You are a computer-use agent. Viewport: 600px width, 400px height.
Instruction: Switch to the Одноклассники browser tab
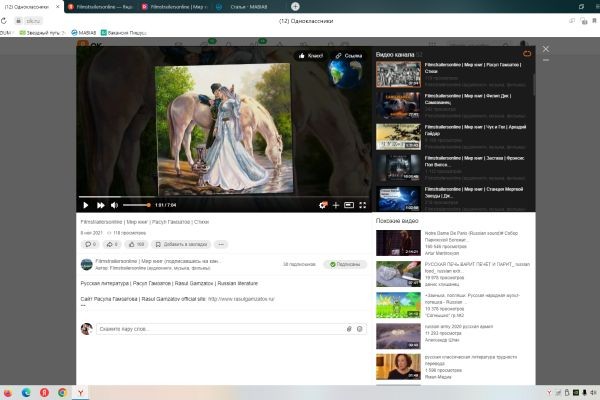pyautogui.click(x=27, y=7)
